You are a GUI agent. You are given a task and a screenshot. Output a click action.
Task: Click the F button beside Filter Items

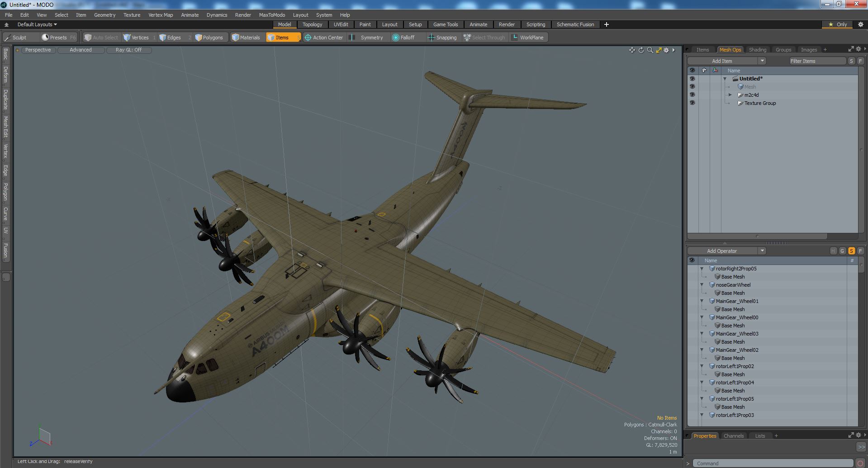click(x=860, y=61)
